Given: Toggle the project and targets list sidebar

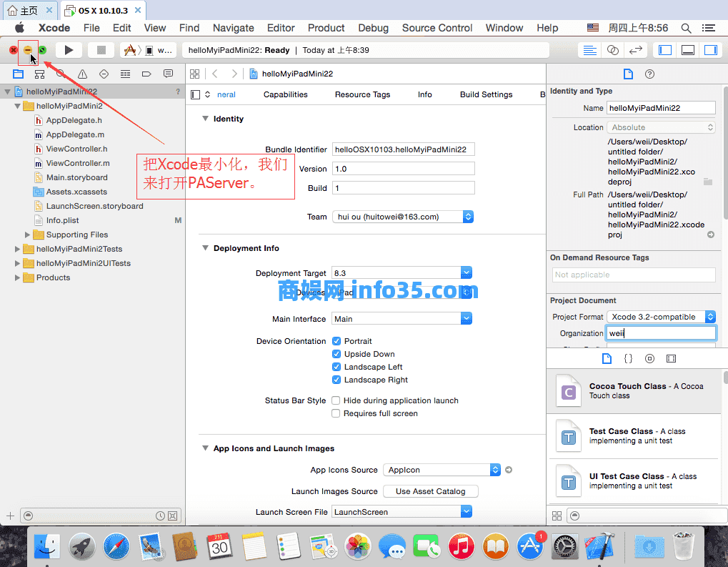Looking at the screenshot, I should point(196,95).
